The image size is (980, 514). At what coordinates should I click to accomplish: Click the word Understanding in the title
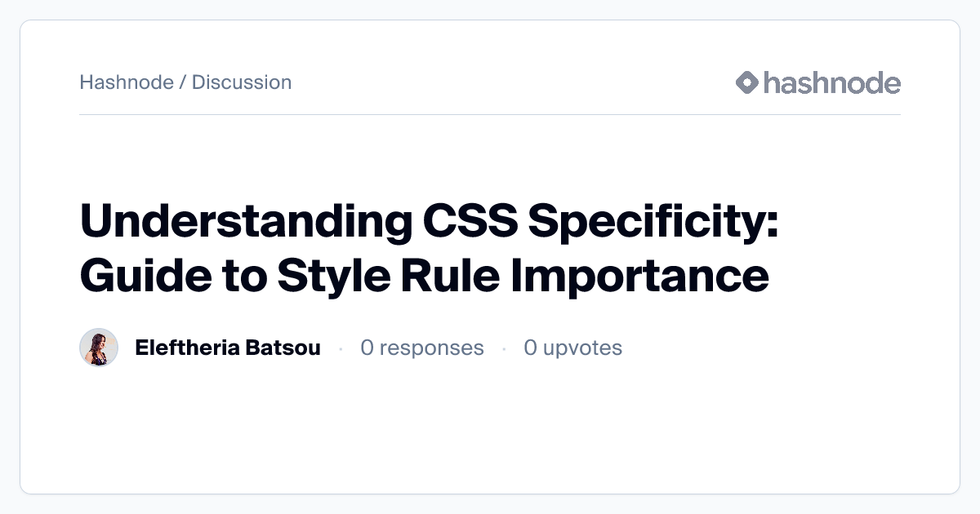[246, 223]
